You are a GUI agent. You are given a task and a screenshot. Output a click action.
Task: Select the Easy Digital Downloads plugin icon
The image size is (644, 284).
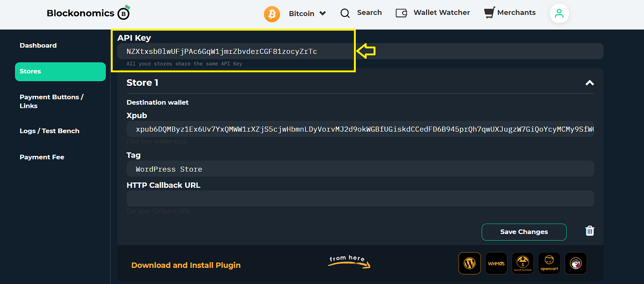pyautogui.click(x=523, y=263)
